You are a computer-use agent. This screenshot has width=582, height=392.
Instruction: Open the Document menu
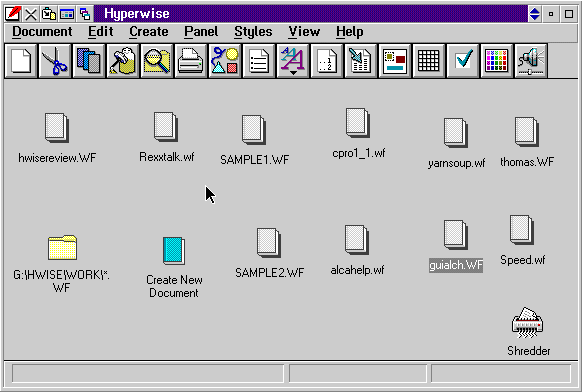pyautogui.click(x=42, y=32)
